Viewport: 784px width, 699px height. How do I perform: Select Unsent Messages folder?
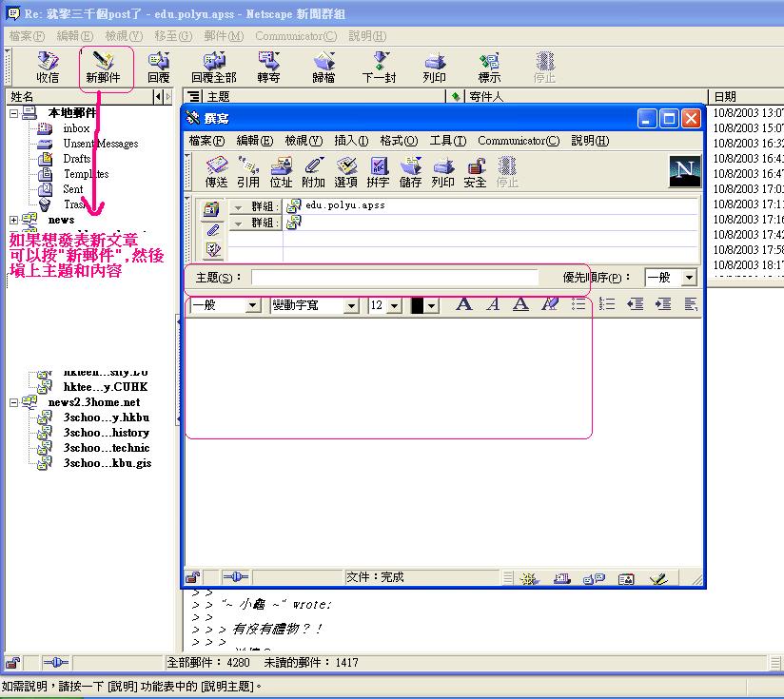(101, 144)
